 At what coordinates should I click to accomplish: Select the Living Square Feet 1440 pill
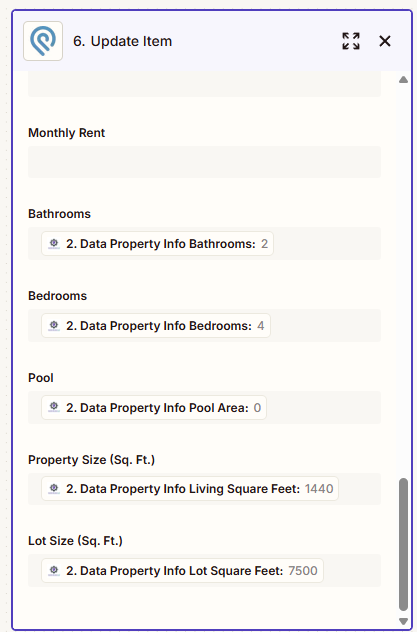(x=190, y=489)
